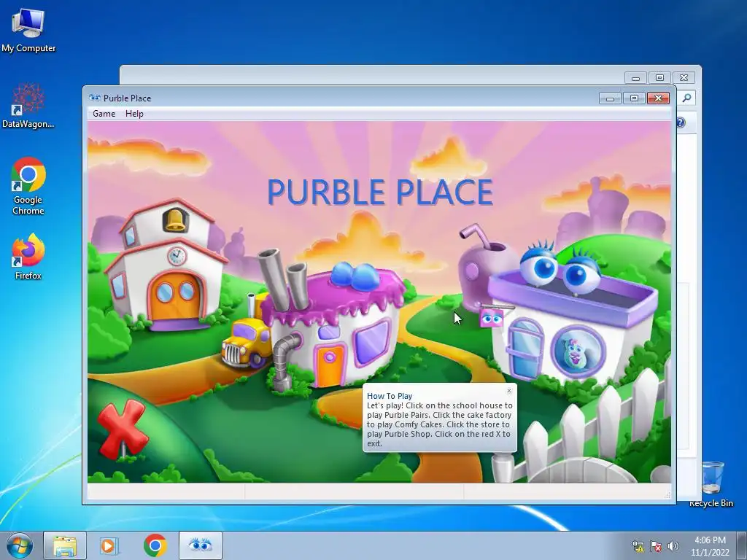Select the DataWagon desktop shortcut

click(x=28, y=106)
